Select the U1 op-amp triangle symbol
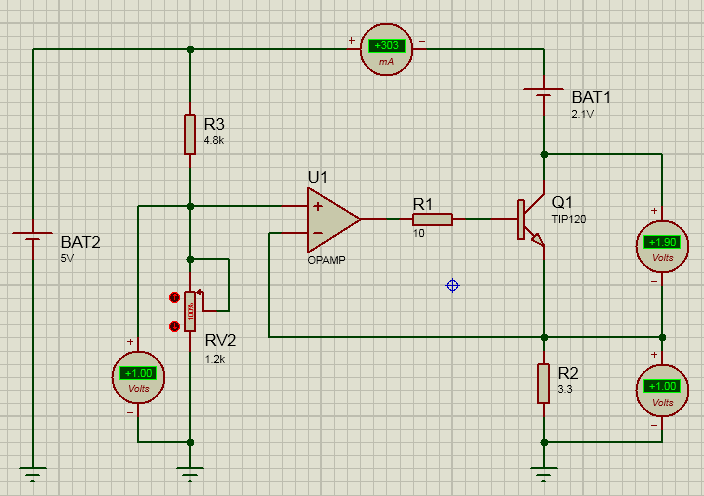The image size is (704, 496). click(333, 219)
